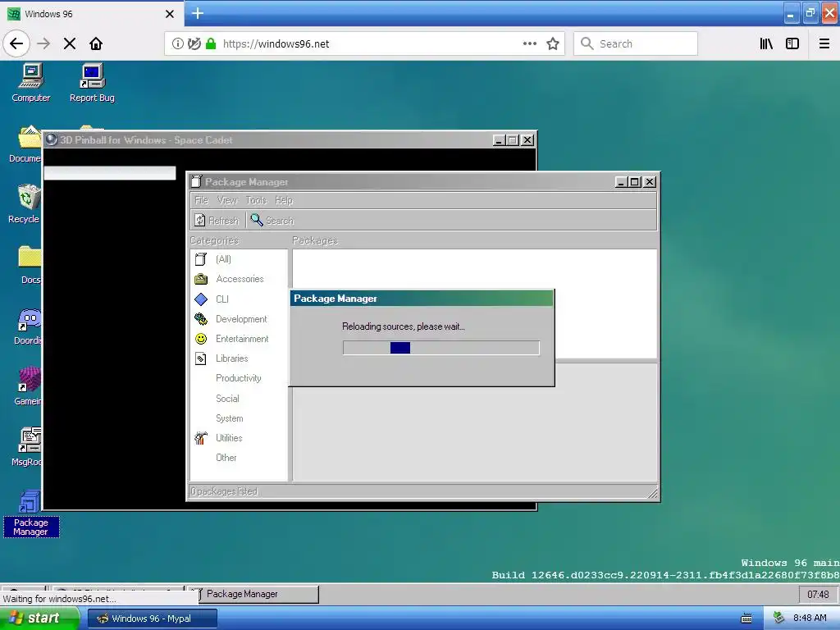Click the MsgRoom desktop icon
The width and height of the screenshot is (840, 630).
(28, 447)
